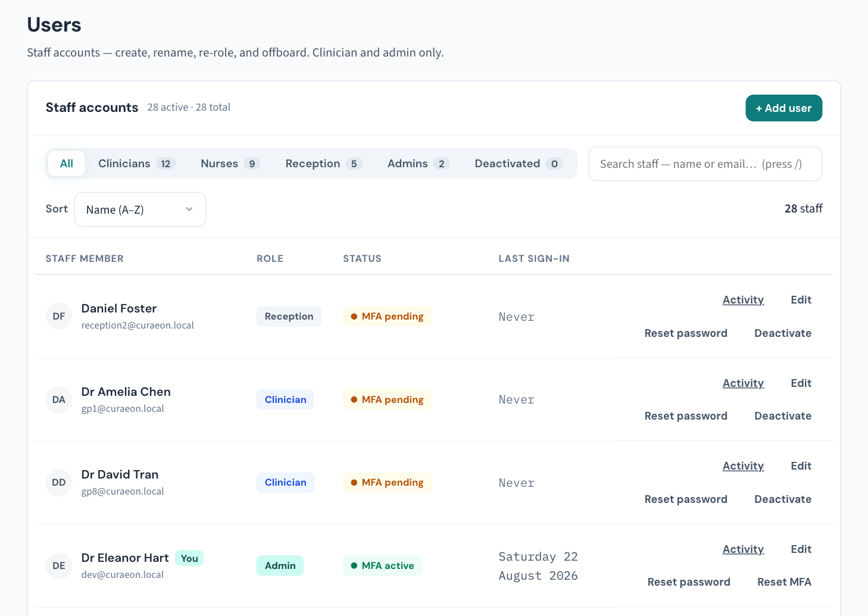
Task: Focus the Search staff input field
Action: (705, 164)
